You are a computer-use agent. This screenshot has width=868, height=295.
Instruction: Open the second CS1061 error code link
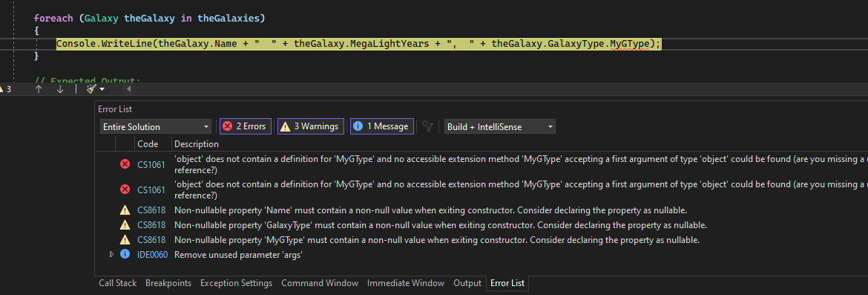pos(151,190)
